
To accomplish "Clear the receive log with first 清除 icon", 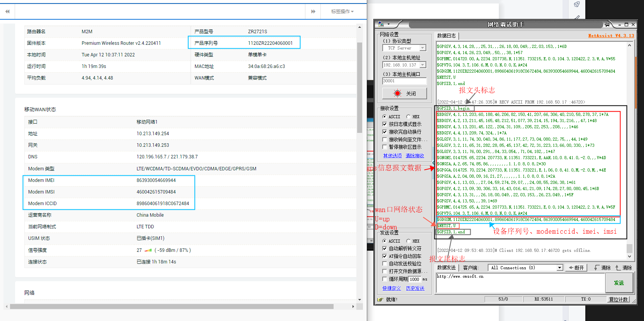I will tap(602, 268).
